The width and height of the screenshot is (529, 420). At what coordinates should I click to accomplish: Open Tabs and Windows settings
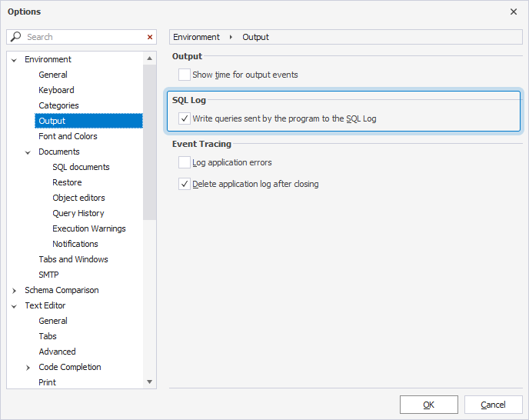coord(73,259)
